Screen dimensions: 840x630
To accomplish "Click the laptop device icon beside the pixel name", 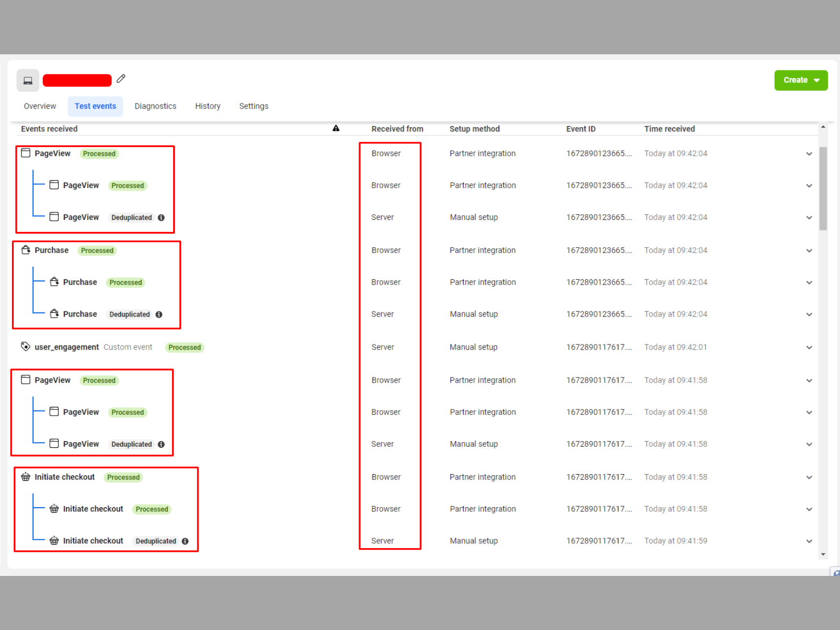I will (x=27, y=80).
